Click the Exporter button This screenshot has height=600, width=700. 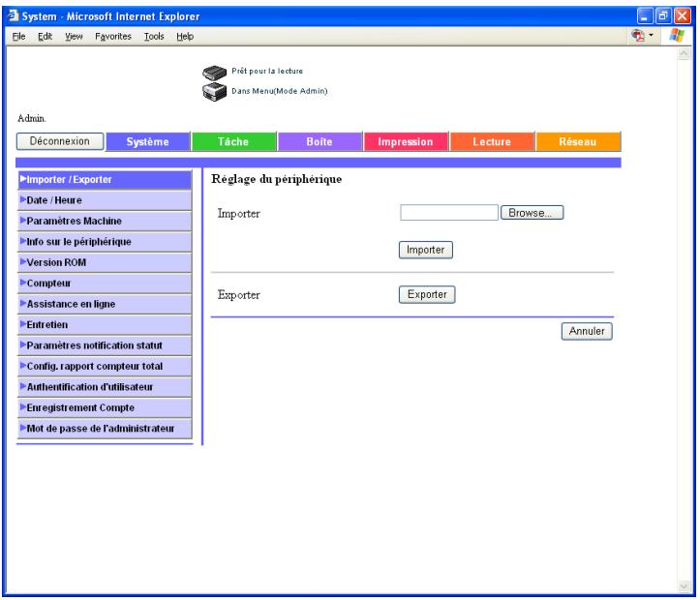[427, 294]
